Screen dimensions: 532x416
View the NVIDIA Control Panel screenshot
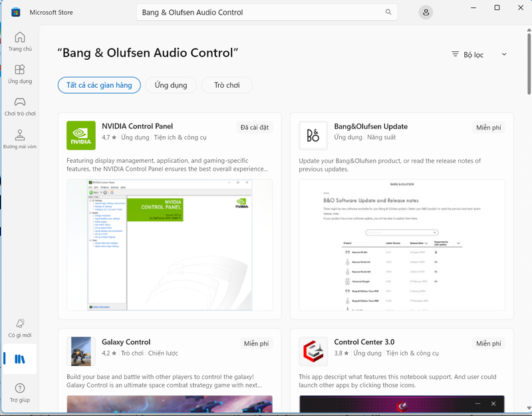tap(170, 245)
